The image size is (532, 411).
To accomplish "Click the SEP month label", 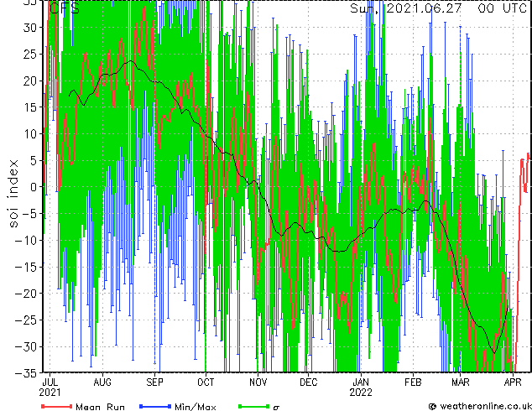I will pyautogui.click(x=154, y=382).
